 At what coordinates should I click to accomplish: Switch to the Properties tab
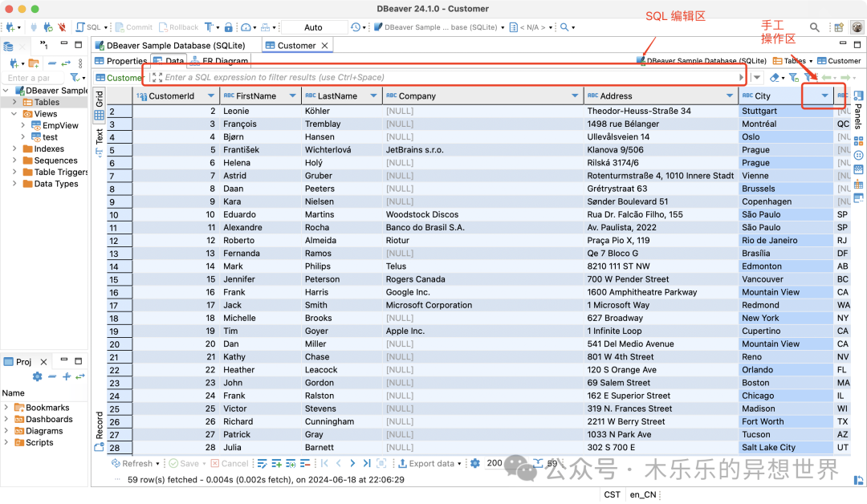(x=121, y=61)
